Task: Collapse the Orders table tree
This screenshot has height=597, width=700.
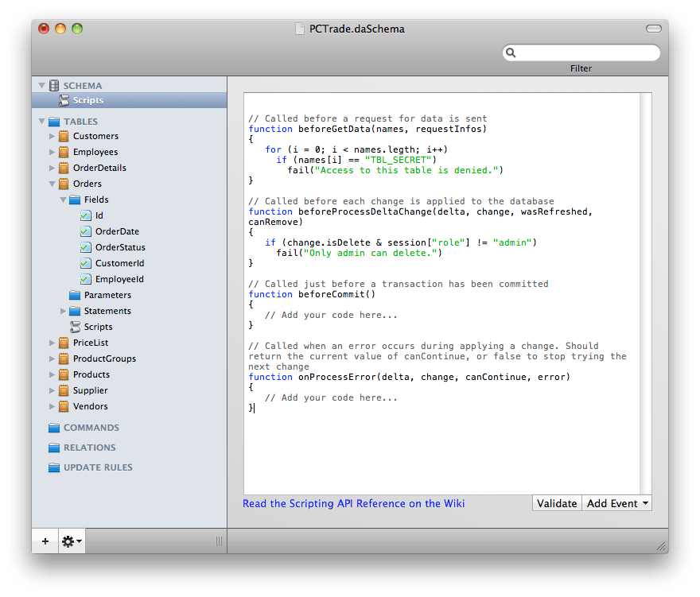Action: pyautogui.click(x=50, y=184)
